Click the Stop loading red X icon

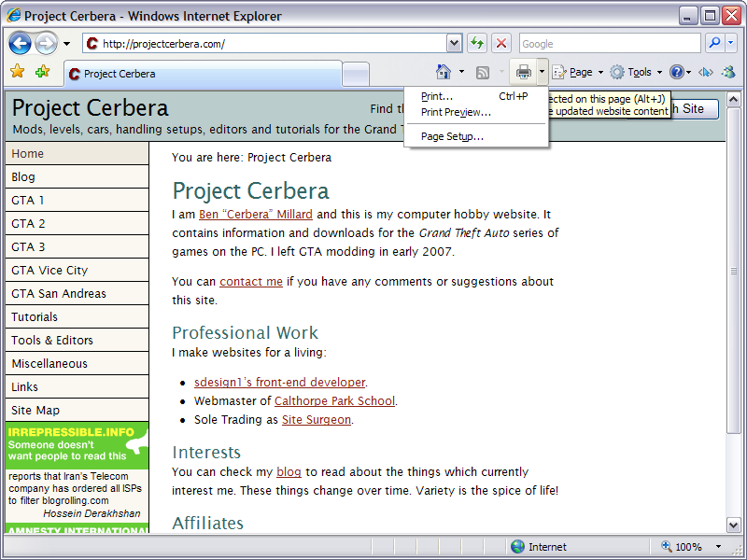coord(501,44)
